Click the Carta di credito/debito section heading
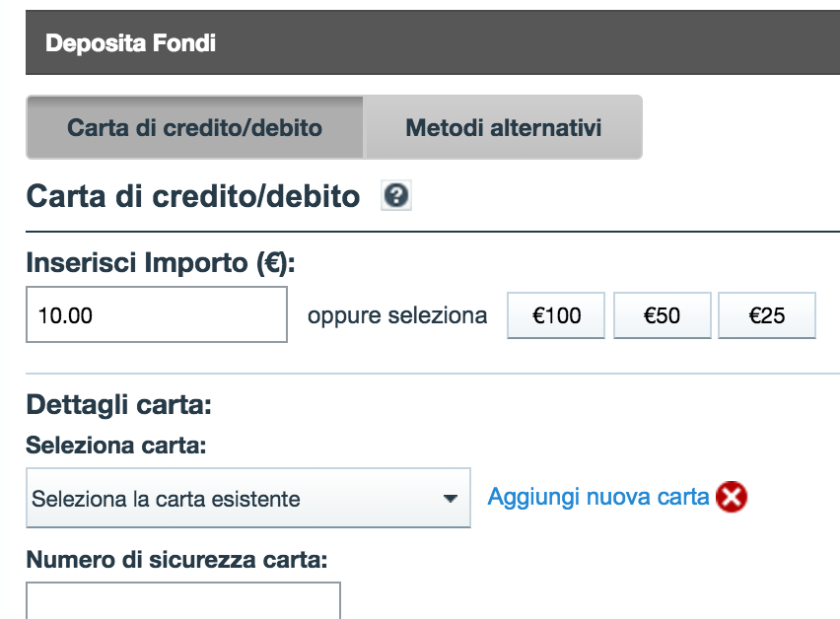Viewport: 840px width, 619px height. pyautogui.click(x=193, y=196)
